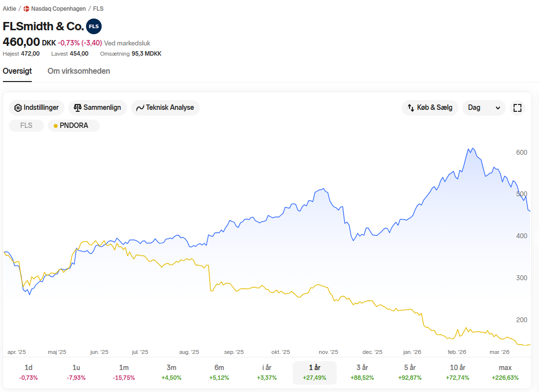The height and width of the screenshot is (392, 539).
Task: Toggle the FLS series chip
Action: coord(26,125)
